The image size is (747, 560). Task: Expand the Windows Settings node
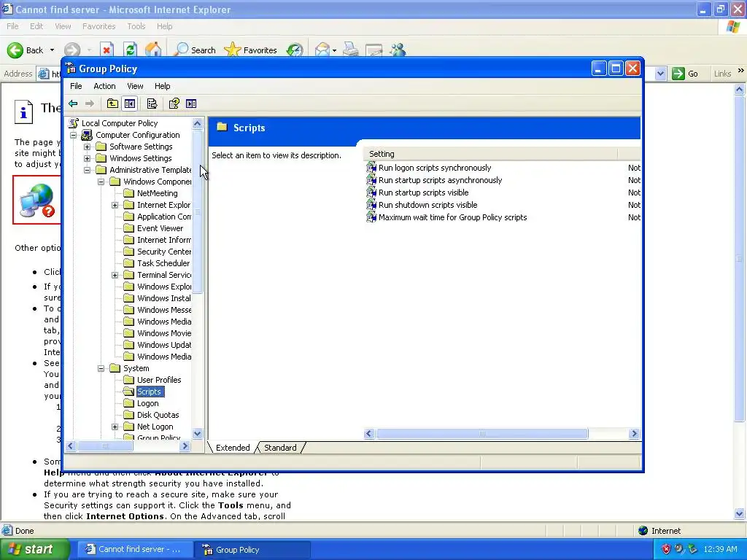click(88, 158)
